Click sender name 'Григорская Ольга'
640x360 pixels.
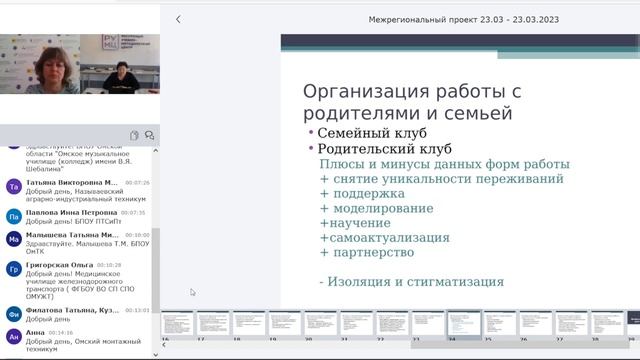(59, 265)
